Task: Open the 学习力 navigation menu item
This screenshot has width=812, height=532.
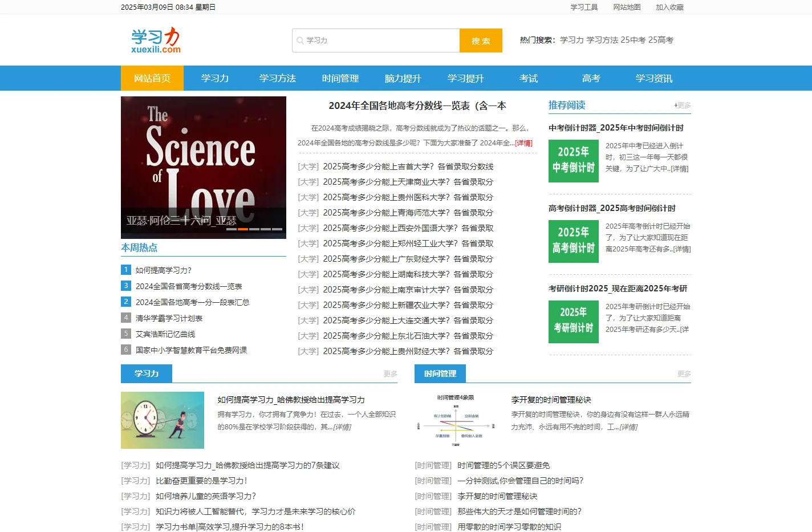Action: coord(215,78)
